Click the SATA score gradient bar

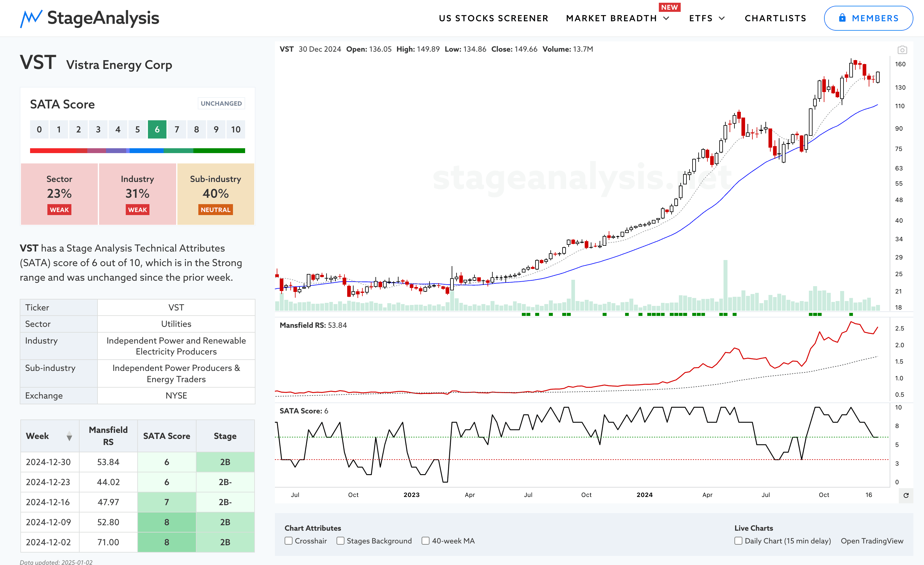pyautogui.click(x=137, y=151)
